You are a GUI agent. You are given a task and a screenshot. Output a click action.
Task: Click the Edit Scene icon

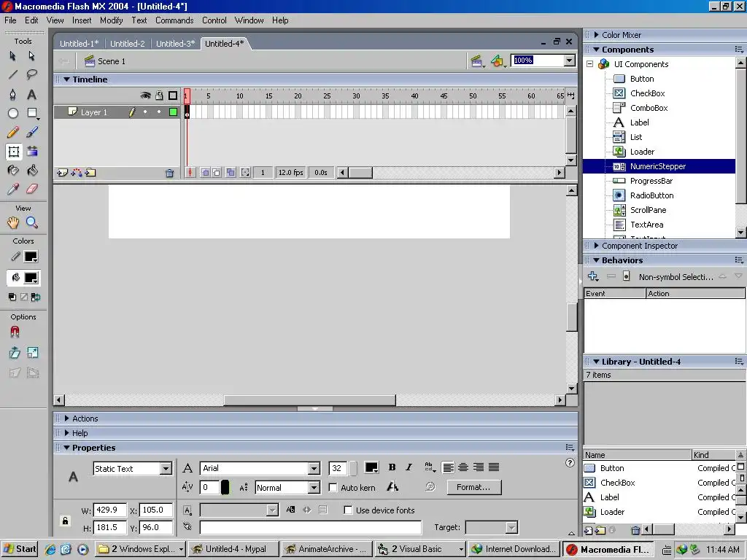pos(476,61)
